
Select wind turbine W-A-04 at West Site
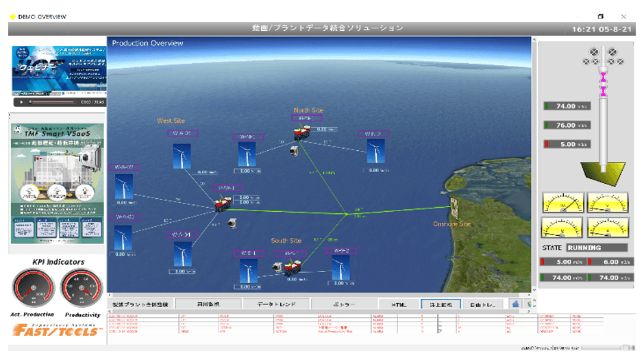[182, 255]
